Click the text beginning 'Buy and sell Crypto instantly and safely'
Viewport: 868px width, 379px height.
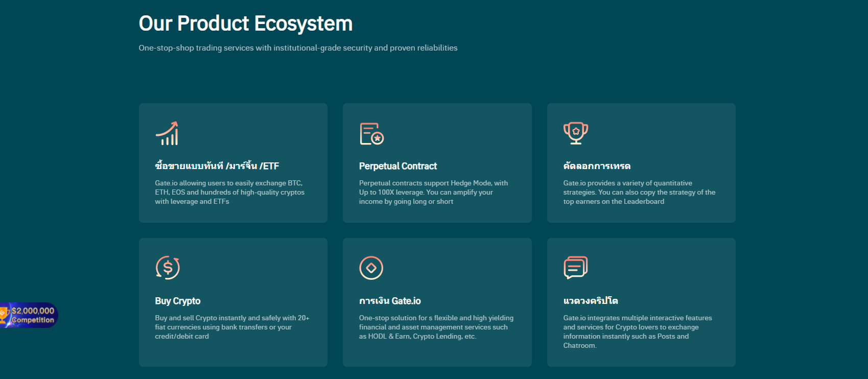232,327
